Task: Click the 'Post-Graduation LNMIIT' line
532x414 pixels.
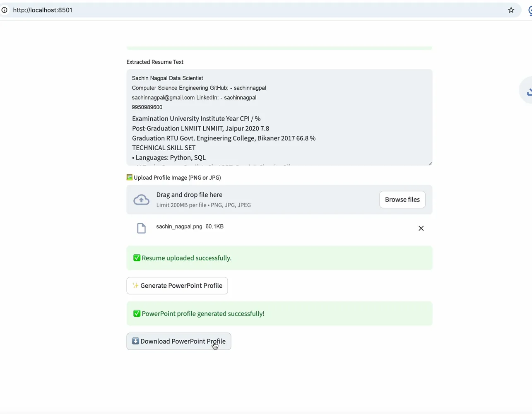Action: click(200, 128)
